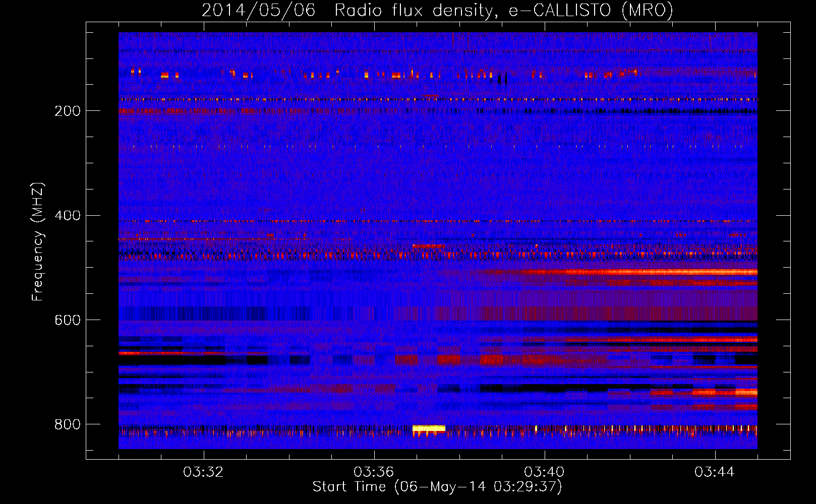Click the 400 frequency tick label
Screen dimensions: 816x504
click(x=68, y=216)
